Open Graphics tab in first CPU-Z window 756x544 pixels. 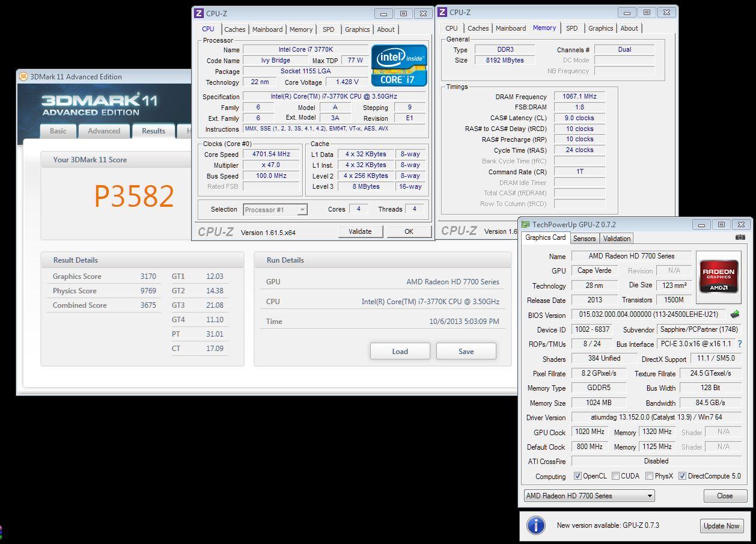pyautogui.click(x=358, y=29)
